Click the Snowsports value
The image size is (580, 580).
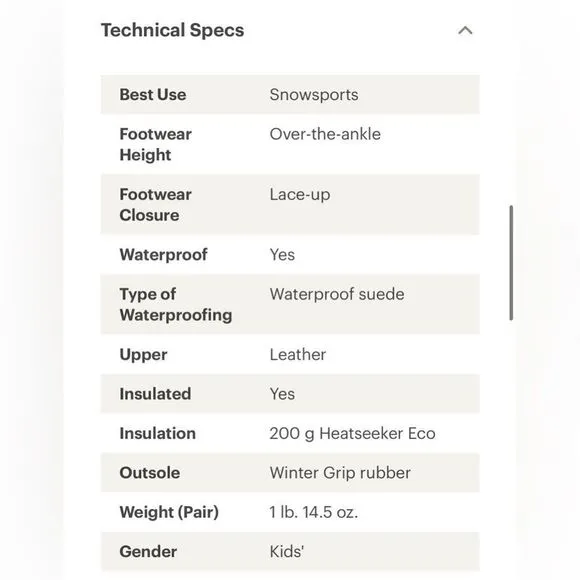point(314,95)
